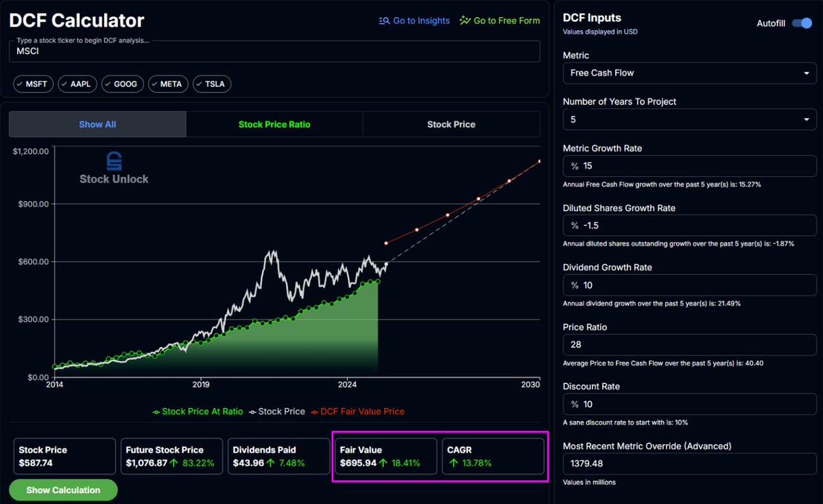Select the TSLA ticker chip

pyautogui.click(x=212, y=84)
